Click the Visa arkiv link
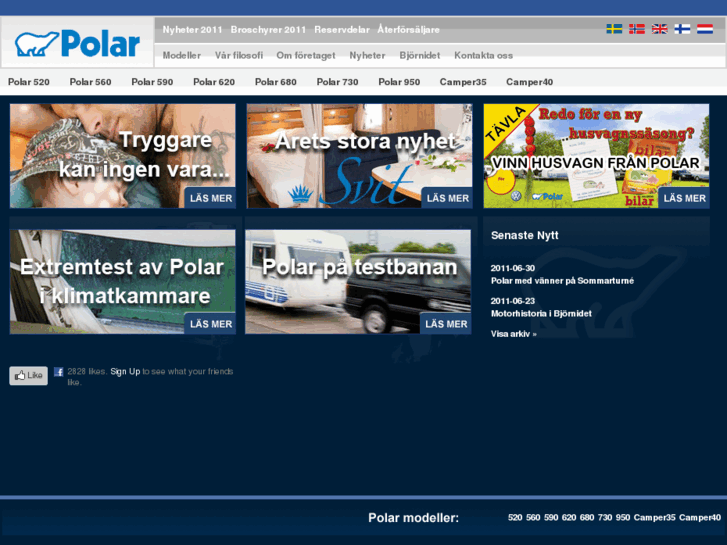Viewport: 727px width, 545px height. [x=513, y=334]
